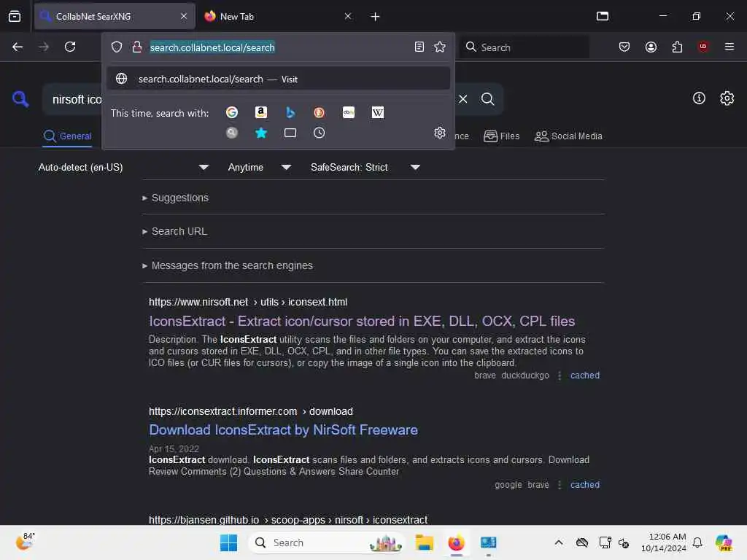Select the Files search category tab
This screenshot has width=747, height=560.
pyautogui.click(x=502, y=136)
